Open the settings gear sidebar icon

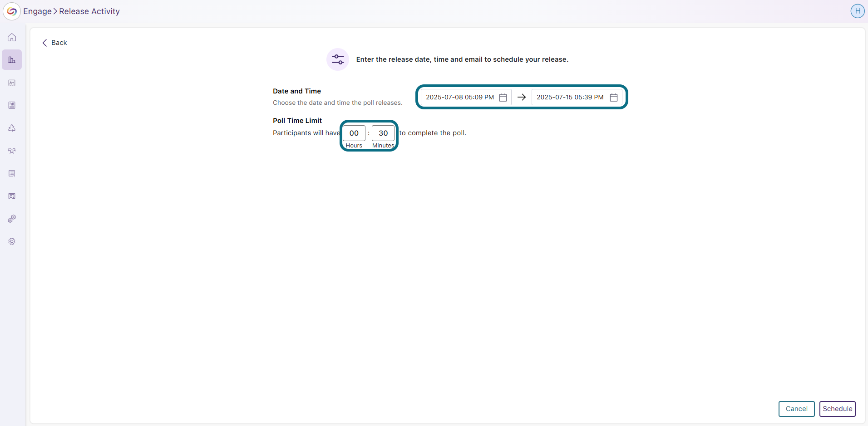click(x=12, y=241)
